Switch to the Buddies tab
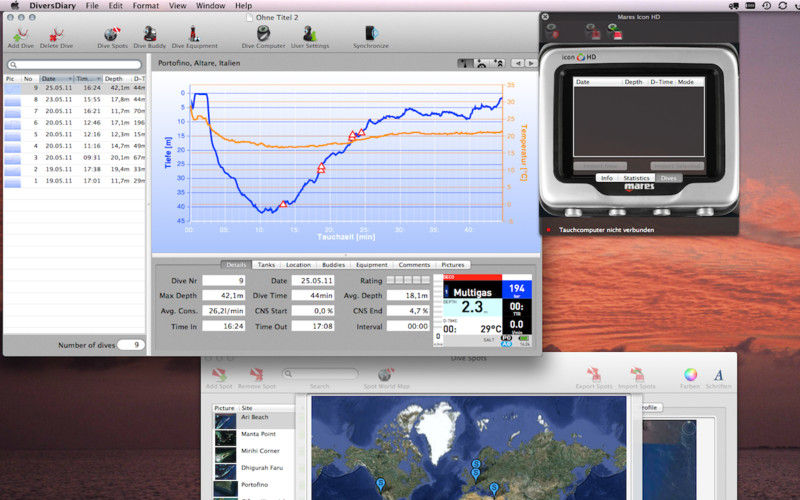 click(333, 265)
